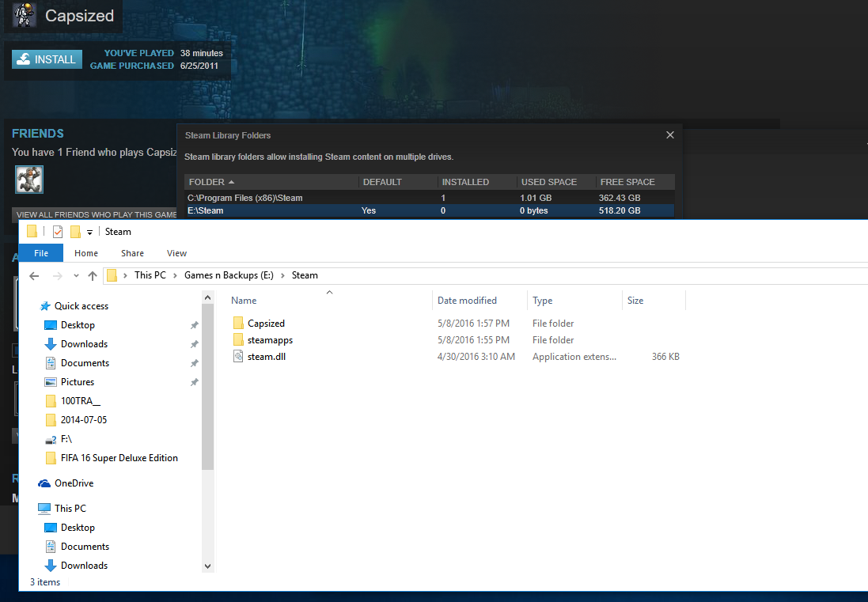This screenshot has height=602, width=868.
Task: Open recent locations dropdown arrow
Action: click(77, 275)
